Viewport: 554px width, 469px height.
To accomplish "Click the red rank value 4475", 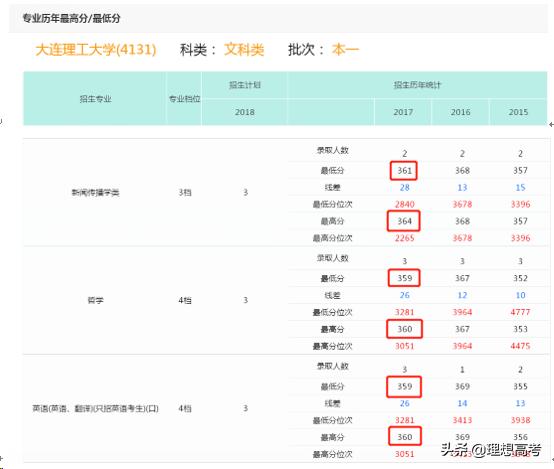I will click(520, 346).
